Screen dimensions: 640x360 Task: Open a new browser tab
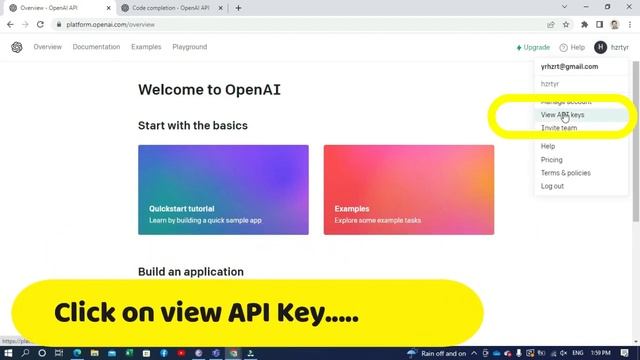point(238,8)
